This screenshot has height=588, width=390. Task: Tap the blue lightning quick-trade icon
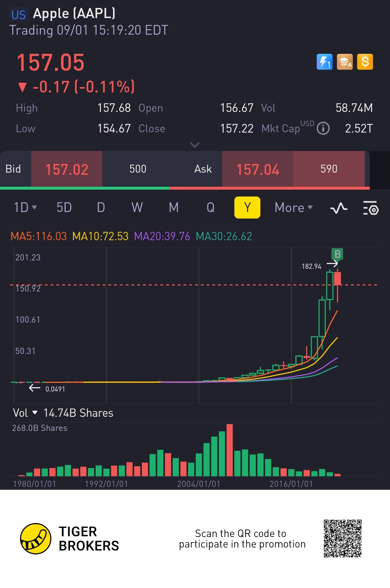(324, 62)
